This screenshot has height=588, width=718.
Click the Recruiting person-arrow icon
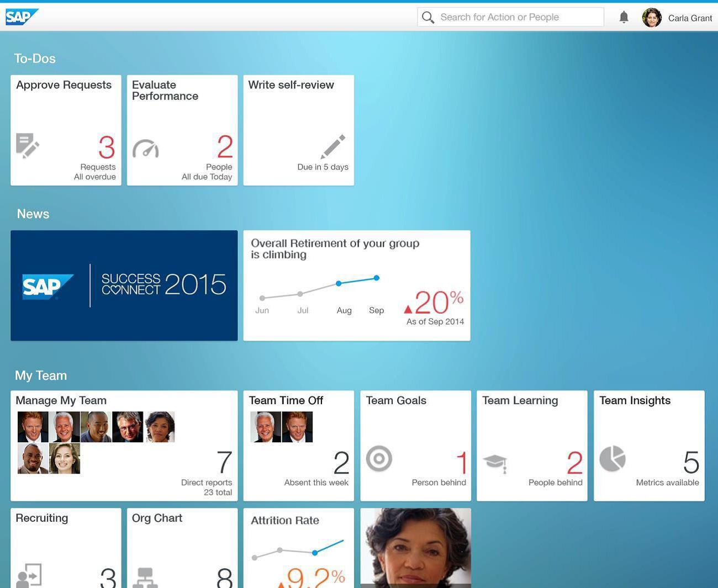[29, 575]
